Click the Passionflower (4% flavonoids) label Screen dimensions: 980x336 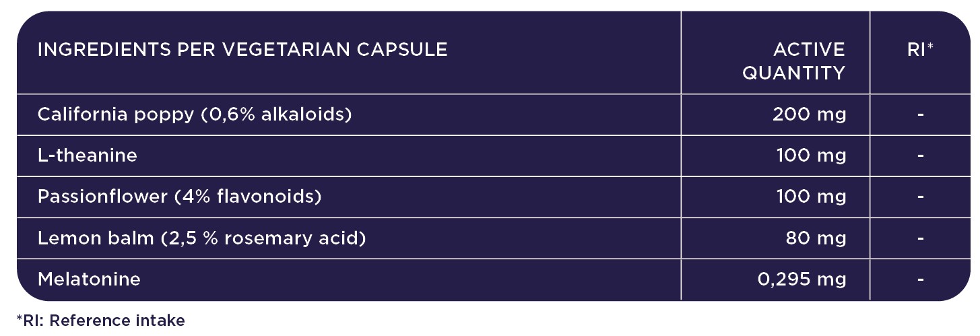click(180, 197)
